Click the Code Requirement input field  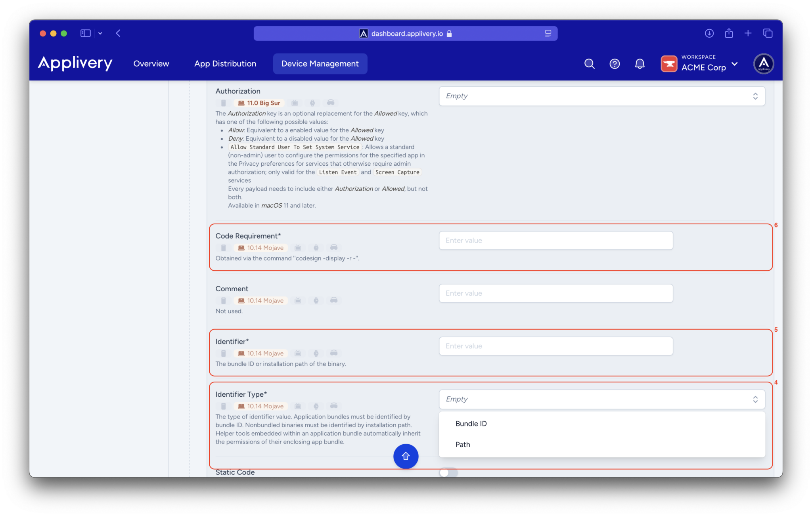click(555, 241)
